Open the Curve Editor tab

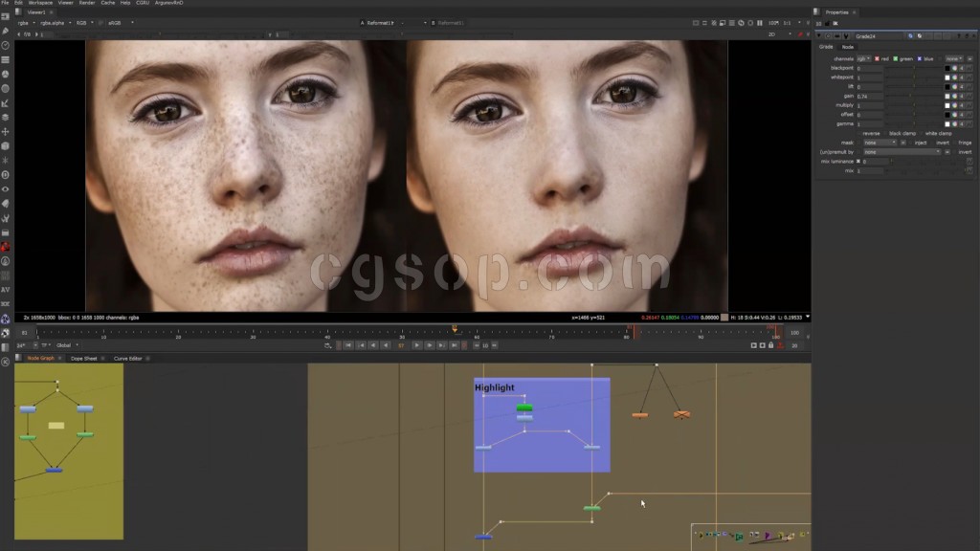[x=127, y=358]
